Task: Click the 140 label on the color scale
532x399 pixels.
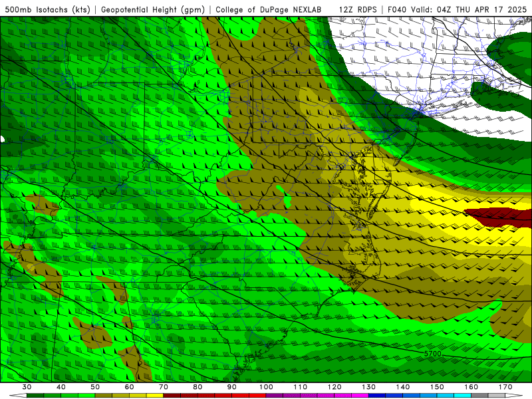Action: click(403, 387)
